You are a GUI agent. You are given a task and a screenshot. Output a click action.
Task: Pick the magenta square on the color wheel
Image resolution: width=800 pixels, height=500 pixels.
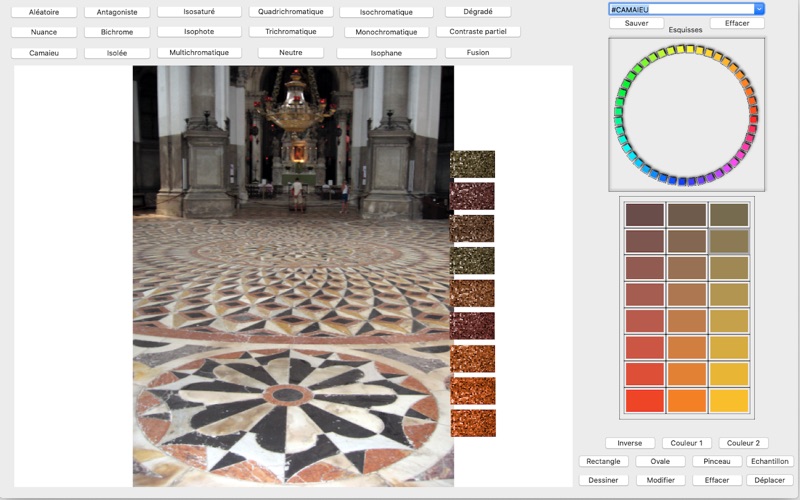click(734, 161)
